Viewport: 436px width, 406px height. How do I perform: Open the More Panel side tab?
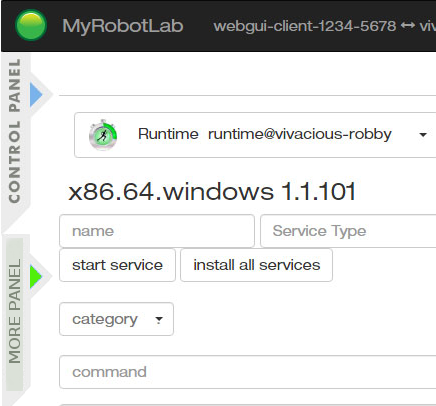pyautogui.click(x=15, y=311)
